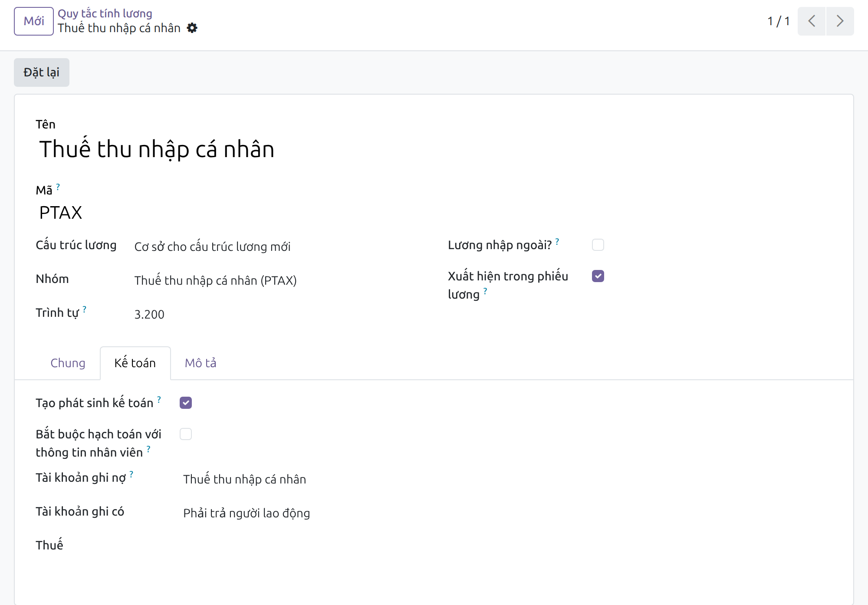Edit the Trình tự value 3.200

coord(149,314)
